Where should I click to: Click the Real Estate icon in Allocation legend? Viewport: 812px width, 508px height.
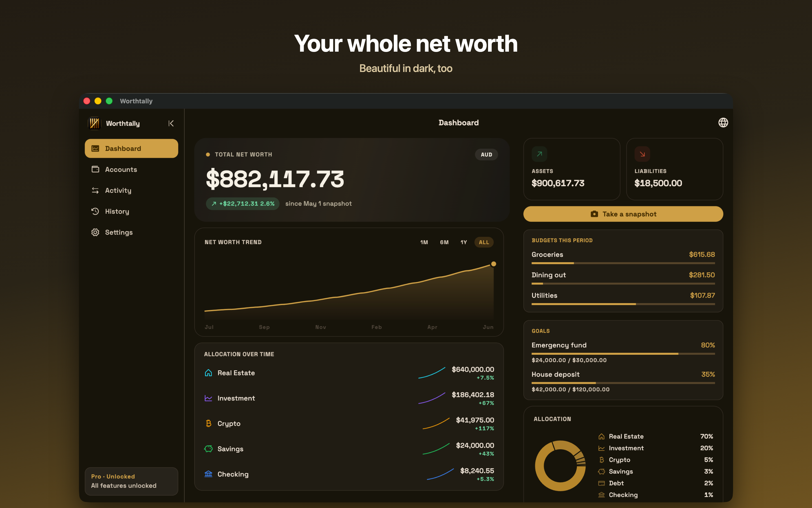point(601,436)
